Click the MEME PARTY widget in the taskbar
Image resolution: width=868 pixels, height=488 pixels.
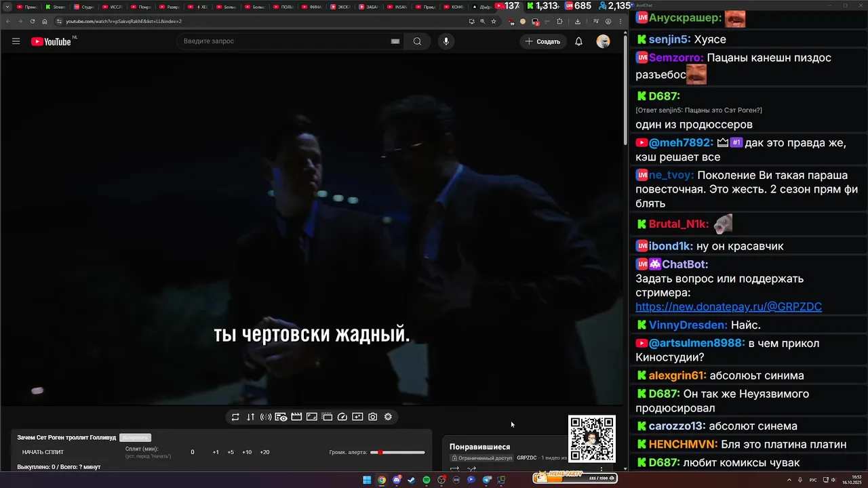pos(575,478)
